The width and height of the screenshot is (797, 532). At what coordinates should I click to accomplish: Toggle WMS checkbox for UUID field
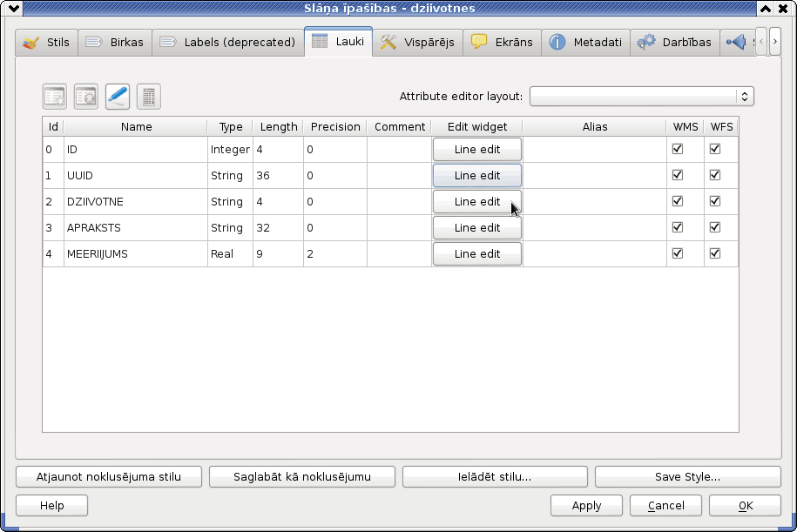[x=678, y=175]
